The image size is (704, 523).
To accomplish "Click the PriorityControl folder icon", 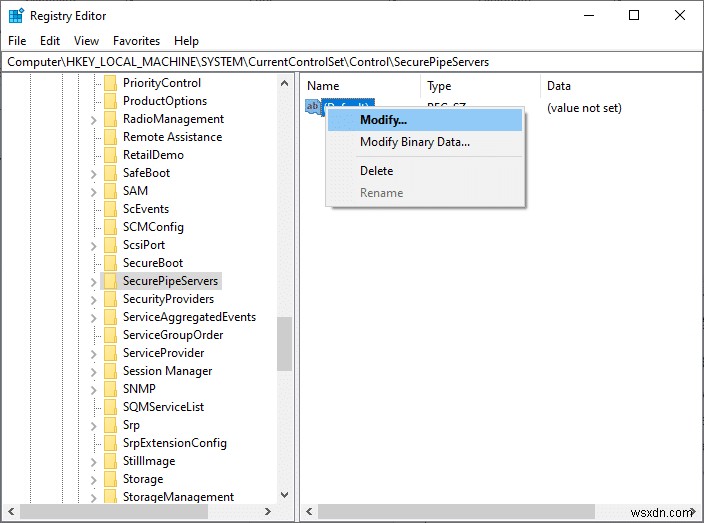I will pyautogui.click(x=110, y=83).
